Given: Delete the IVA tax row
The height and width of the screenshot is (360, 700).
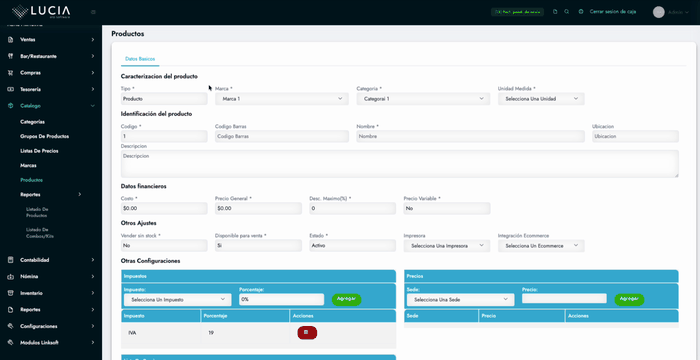Looking at the screenshot, I should point(307,333).
